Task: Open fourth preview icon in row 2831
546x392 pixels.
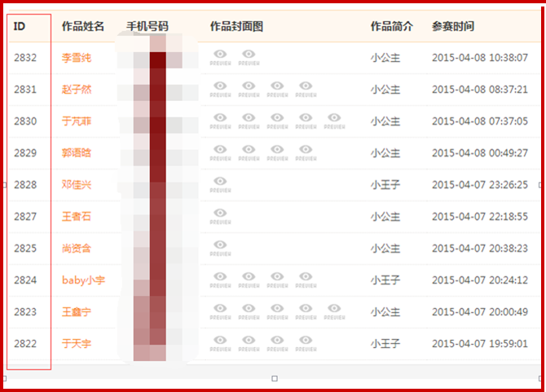Action: [x=305, y=88]
